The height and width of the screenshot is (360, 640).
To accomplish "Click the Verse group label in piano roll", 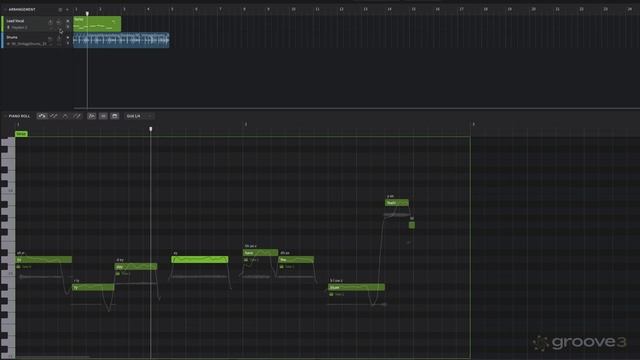I will 21,134.
